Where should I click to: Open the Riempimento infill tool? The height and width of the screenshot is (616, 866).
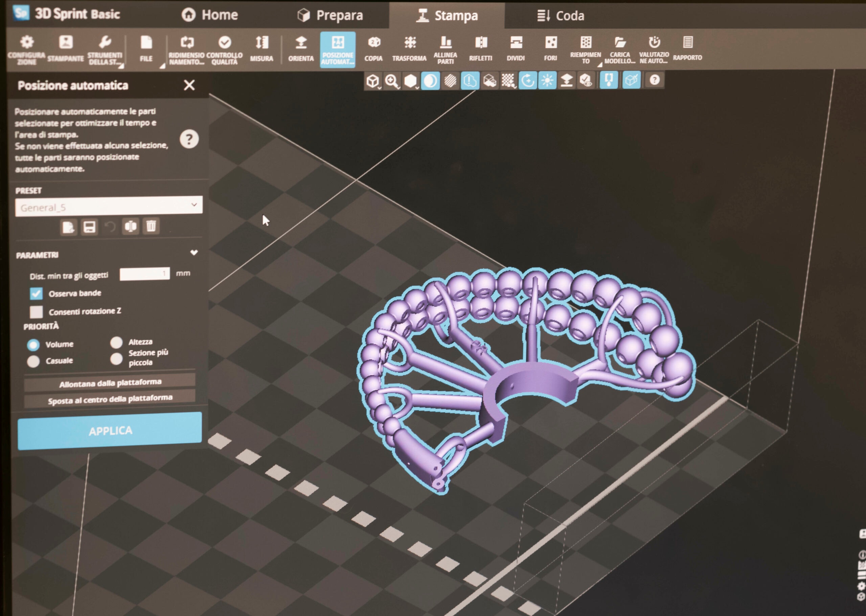pyautogui.click(x=586, y=50)
